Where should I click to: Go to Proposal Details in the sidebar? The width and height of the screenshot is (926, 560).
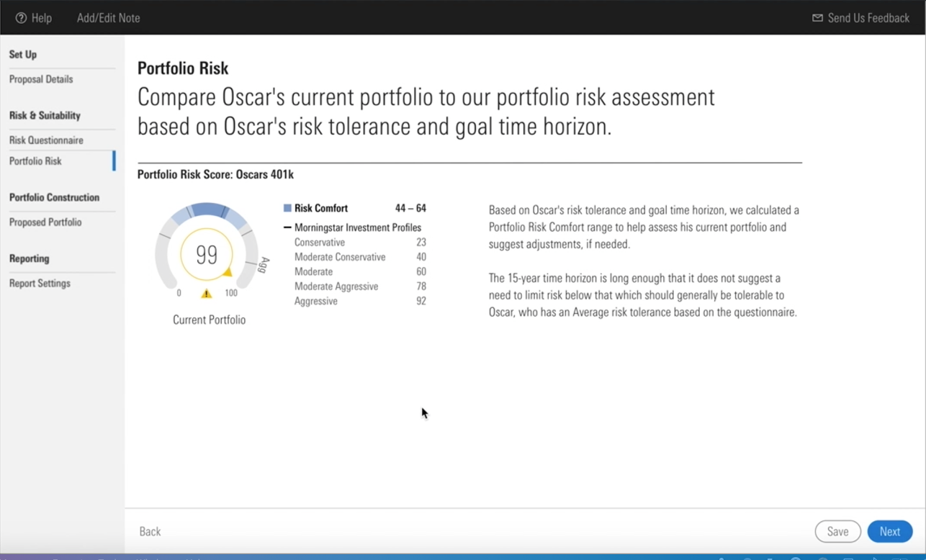coord(41,79)
